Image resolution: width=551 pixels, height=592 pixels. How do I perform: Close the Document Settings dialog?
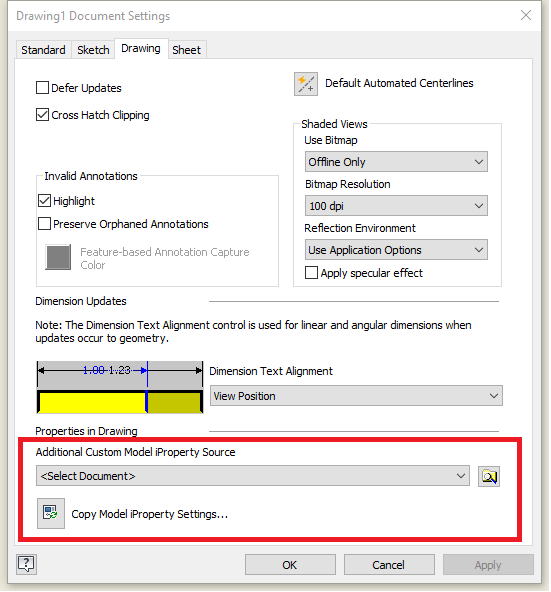pos(526,15)
